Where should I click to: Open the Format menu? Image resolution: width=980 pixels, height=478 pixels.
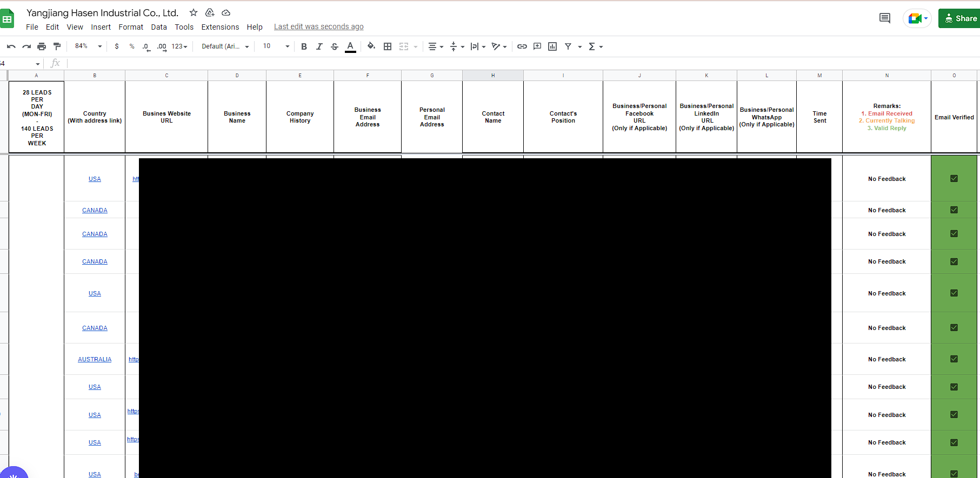click(131, 27)
